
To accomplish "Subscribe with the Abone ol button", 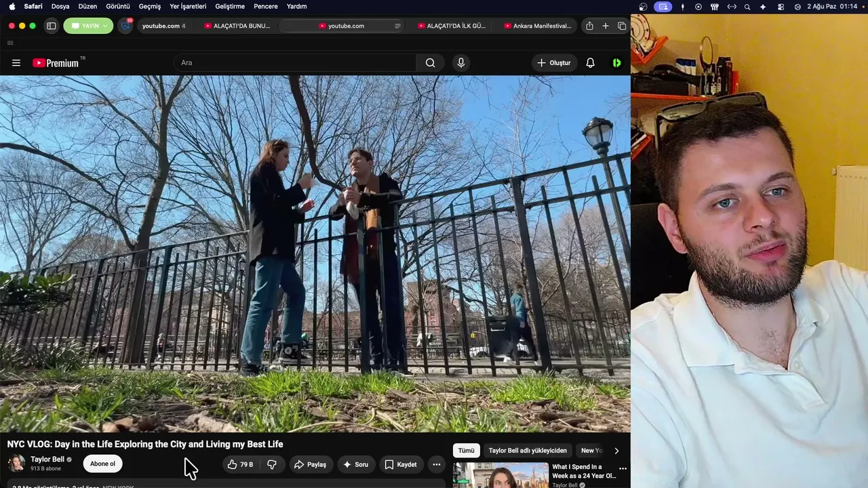I will coord(103,464).
